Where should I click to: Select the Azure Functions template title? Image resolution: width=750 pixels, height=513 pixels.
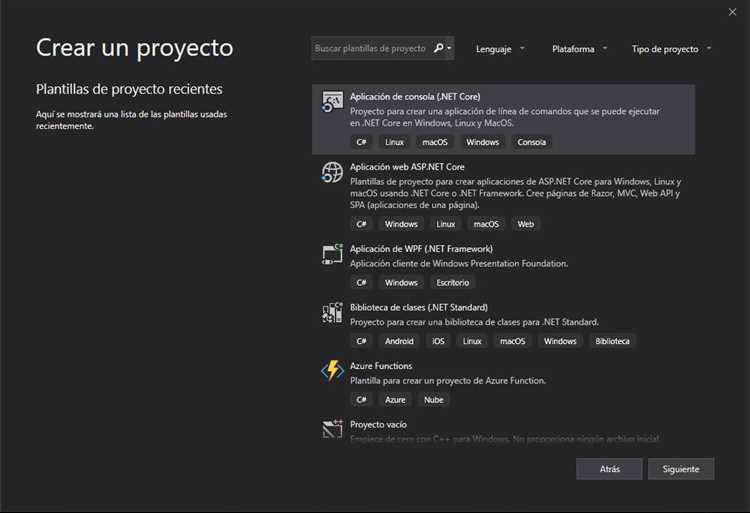(x=381, y=366)
